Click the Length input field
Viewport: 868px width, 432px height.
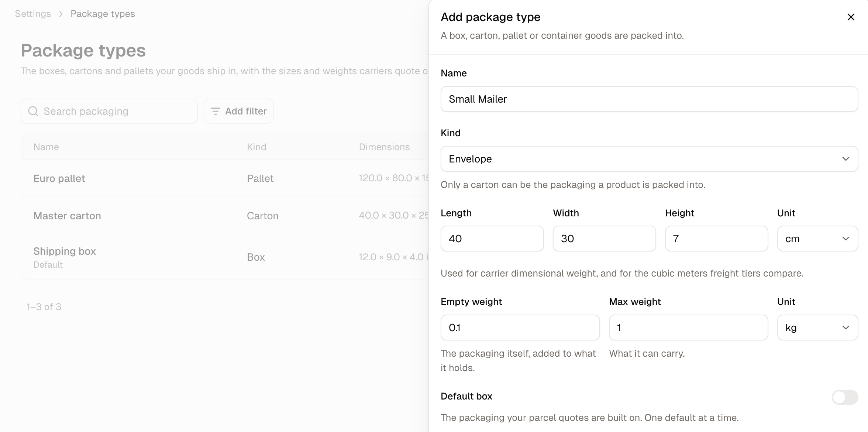492,239
